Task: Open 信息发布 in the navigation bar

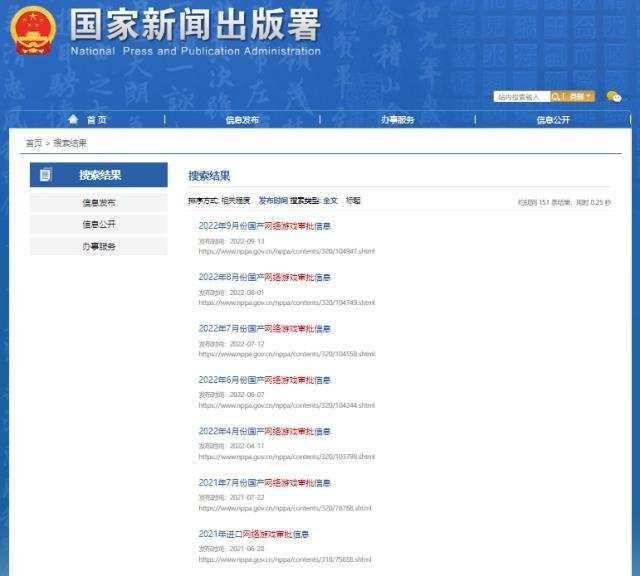Action: coord(242,120)
